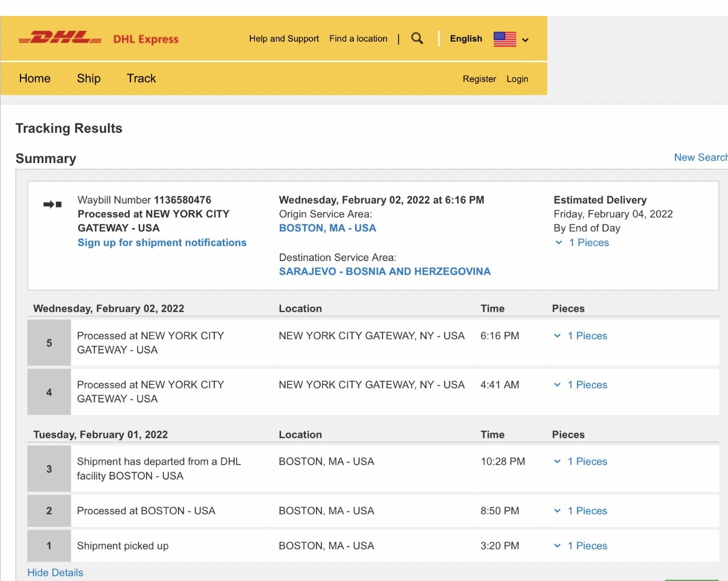Click the 'Tracking Results' heading
This screenshot has width=728, height=581.
click(x=69, y=128)
